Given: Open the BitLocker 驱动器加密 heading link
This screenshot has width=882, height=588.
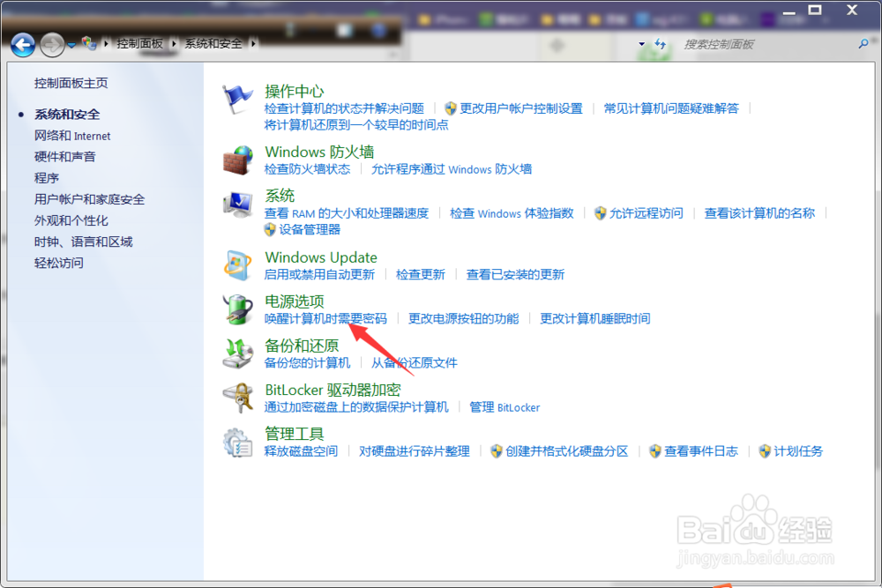Looking at the screenshot, I should pyautogui.click(x=333, y=391).
